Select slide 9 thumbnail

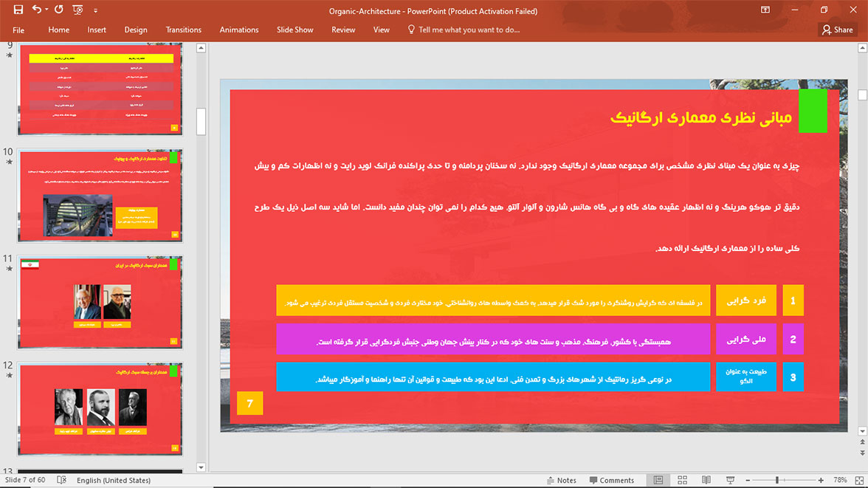click(100, 89)
